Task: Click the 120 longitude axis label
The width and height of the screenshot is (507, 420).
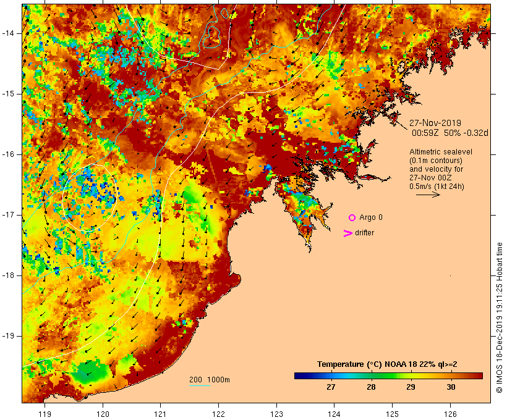Action: 103,414
